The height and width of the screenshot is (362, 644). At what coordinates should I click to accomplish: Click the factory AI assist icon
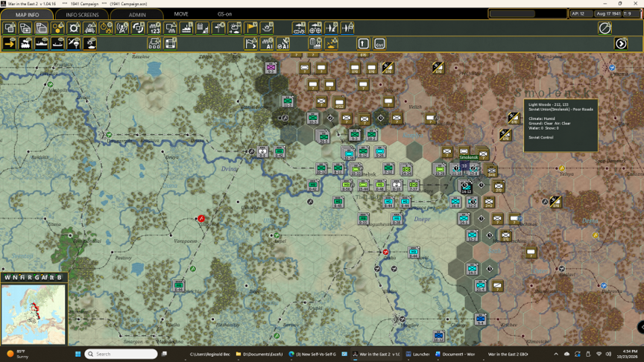click(x=267, y=43)
